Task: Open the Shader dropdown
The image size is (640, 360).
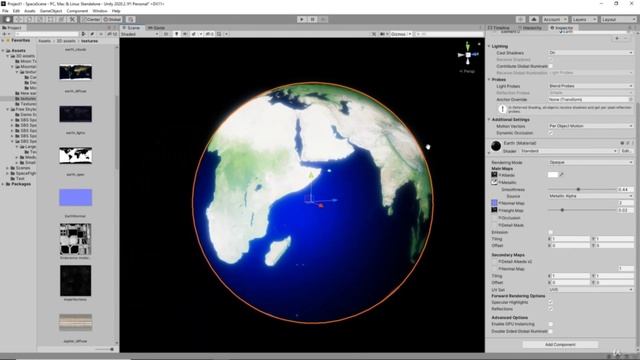Action: 569,151
